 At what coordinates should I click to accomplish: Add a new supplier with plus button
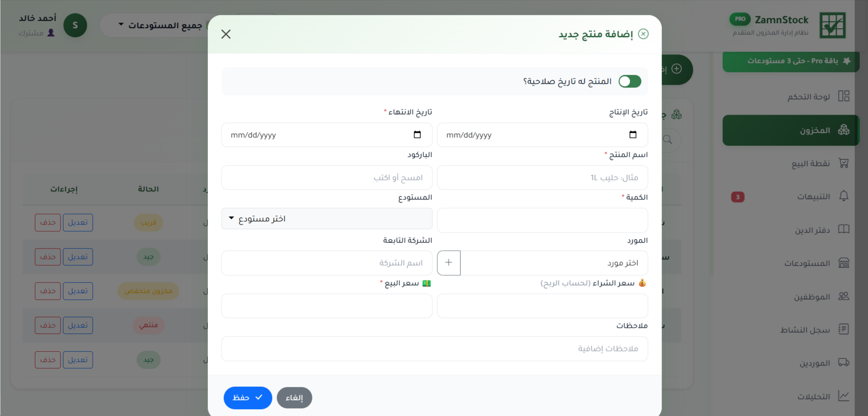click(449, 263)
